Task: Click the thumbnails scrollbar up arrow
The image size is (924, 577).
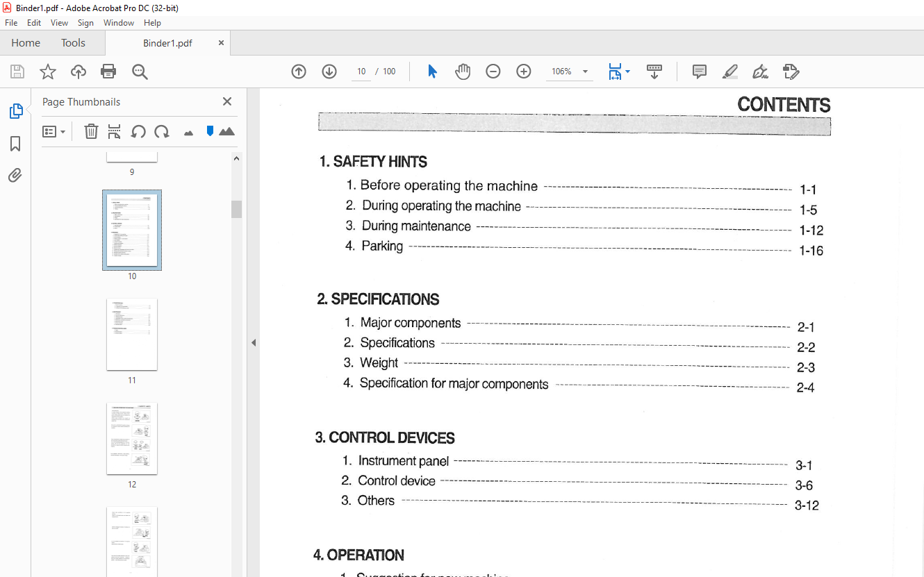Action: 236,158
